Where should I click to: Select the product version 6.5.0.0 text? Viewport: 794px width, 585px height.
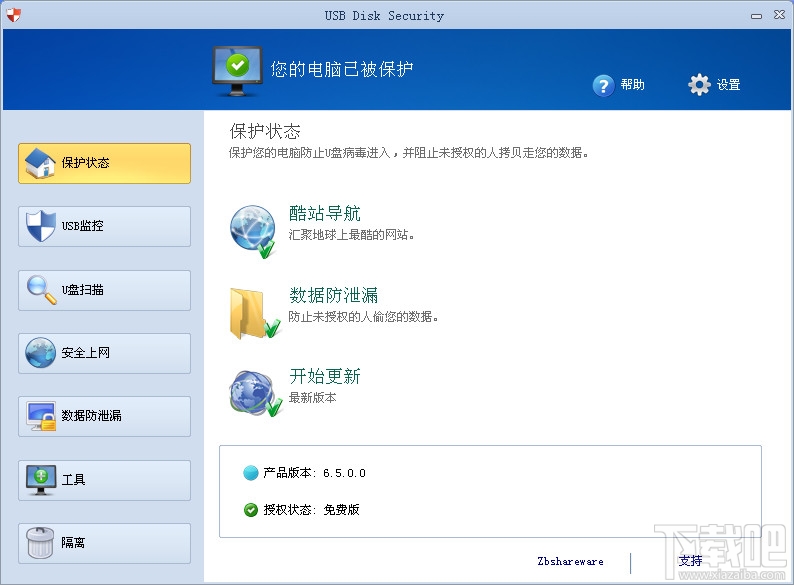click(344, 473)
